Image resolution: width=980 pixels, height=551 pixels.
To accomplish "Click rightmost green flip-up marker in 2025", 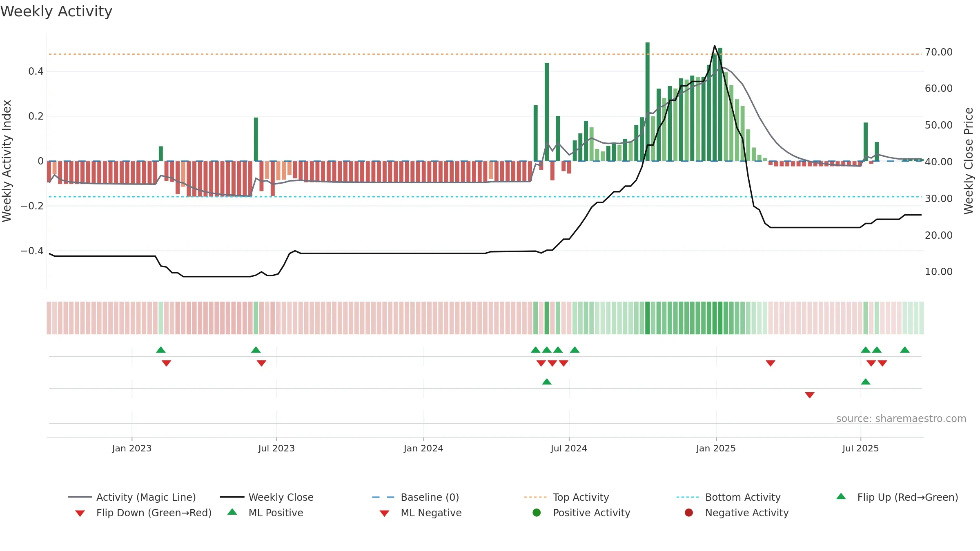I will coord(905,350).
